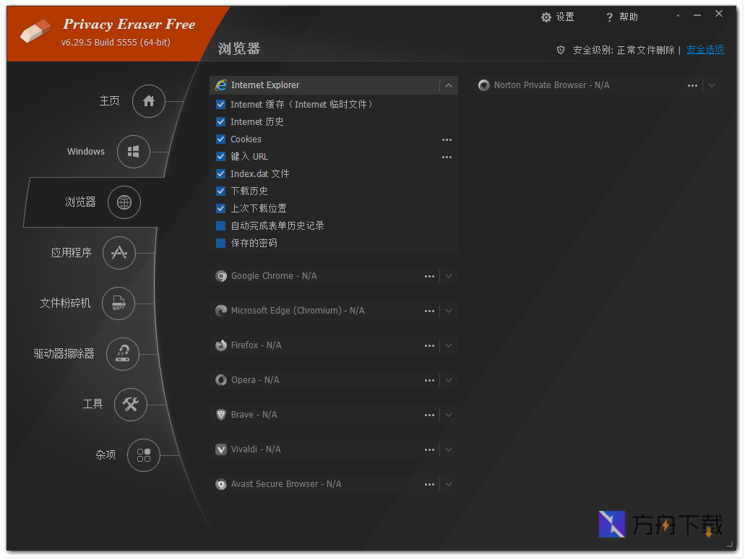745x560 pixels.
Task: Switch to 杂项 menu label
Action: pos(106,455)
